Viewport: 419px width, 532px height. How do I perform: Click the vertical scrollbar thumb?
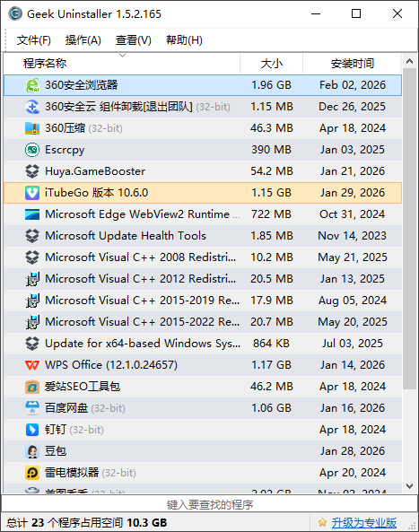click(x=409, y=229)
